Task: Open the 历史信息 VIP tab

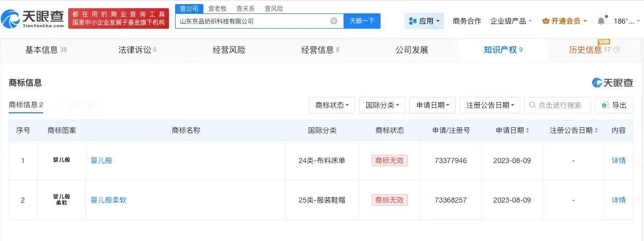Action: click(x=594, y=50)
